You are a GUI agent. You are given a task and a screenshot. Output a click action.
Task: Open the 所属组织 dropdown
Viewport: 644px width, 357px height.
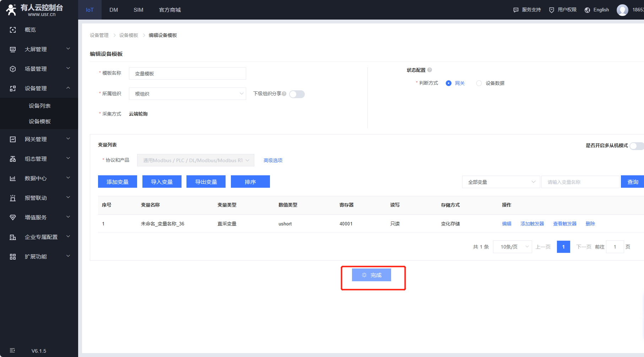[187, 94]
